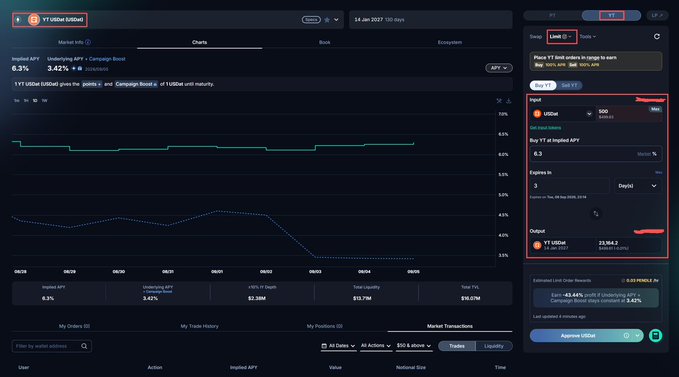This screenshot has width=679, height=377.
Task: Click the refresh icon in the trade panel
Action: 656,36
